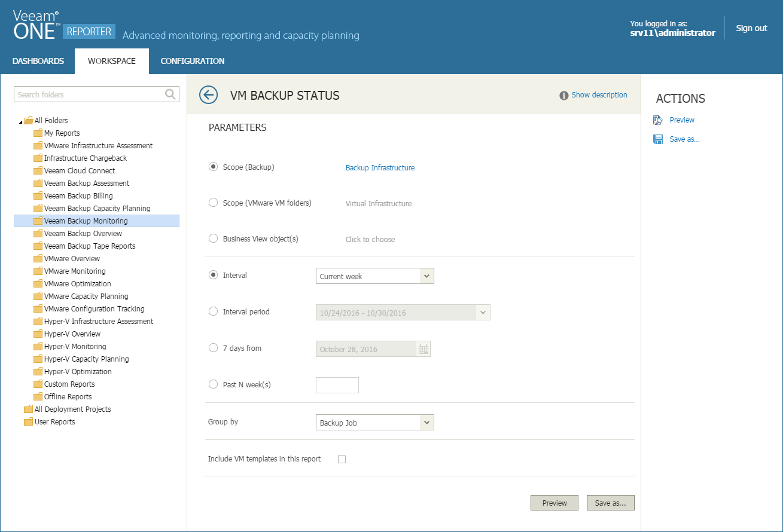Open the VMware Configuration Tracking folder
783x532 pixels.
tap(95, 308)
